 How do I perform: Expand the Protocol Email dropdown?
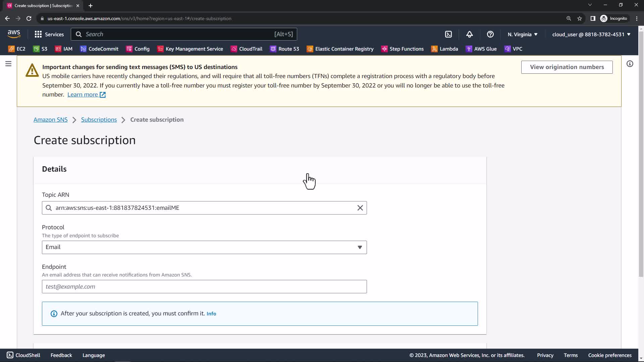click(204, 247)
